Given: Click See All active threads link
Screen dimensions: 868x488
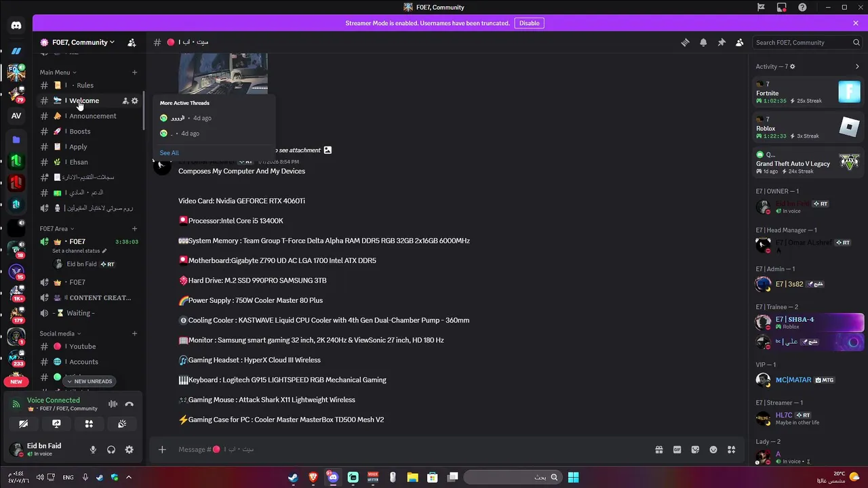Looking at the screenshot, I should (170, 152).
